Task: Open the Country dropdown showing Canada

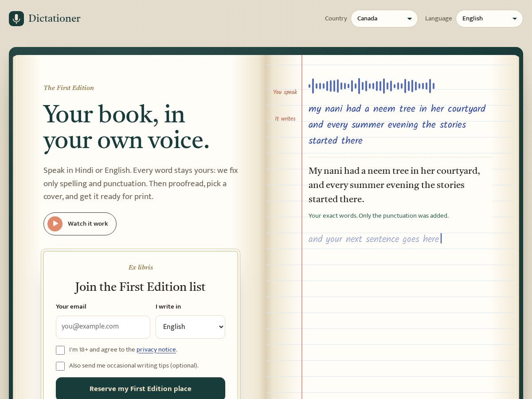Action: tap(384, 19)
